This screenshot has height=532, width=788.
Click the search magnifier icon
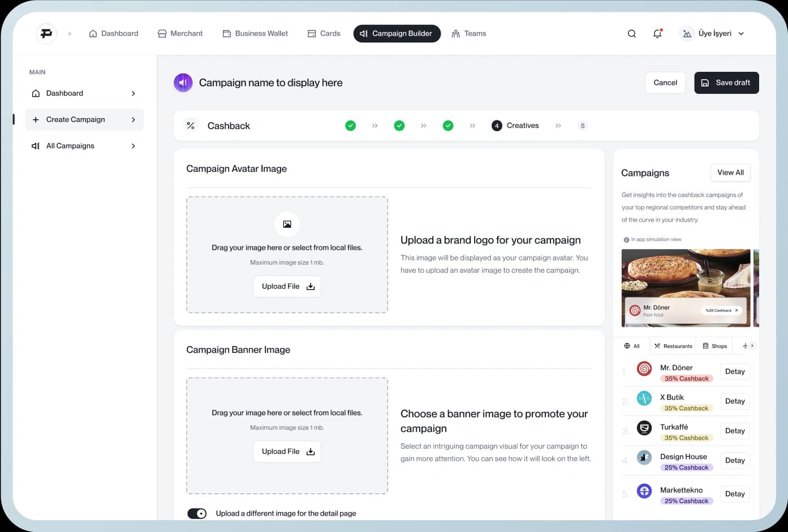(632, 34)
